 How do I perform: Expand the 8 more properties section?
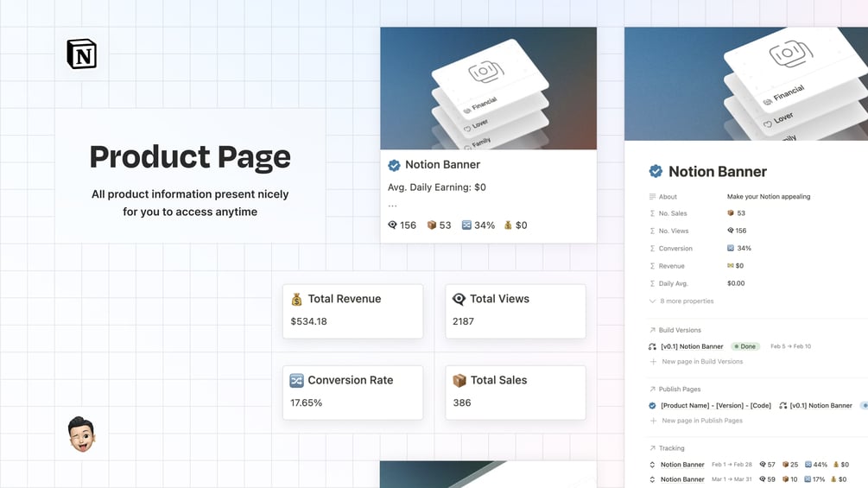click(681, 301)
